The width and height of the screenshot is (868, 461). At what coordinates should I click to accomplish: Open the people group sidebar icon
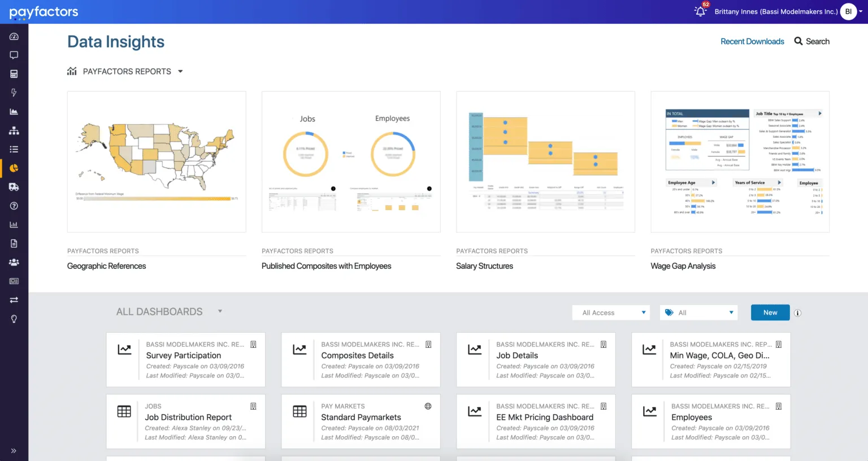[14, 262]
